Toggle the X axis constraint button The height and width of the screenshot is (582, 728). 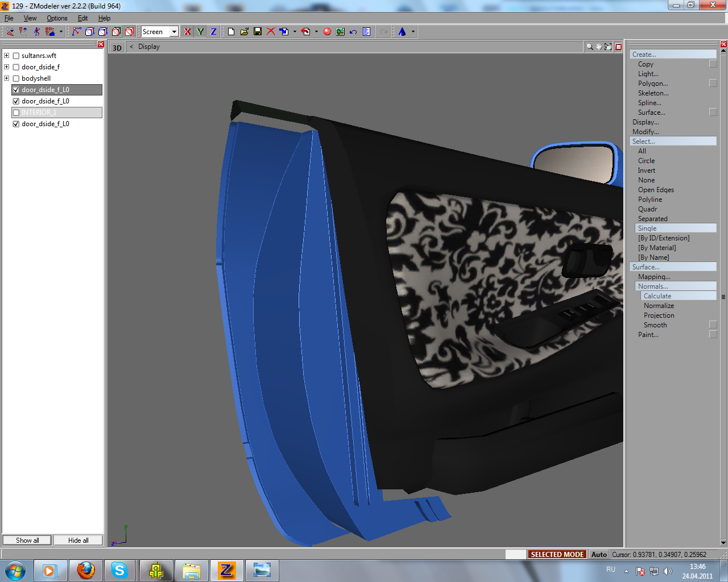click(x=188, y=32)
